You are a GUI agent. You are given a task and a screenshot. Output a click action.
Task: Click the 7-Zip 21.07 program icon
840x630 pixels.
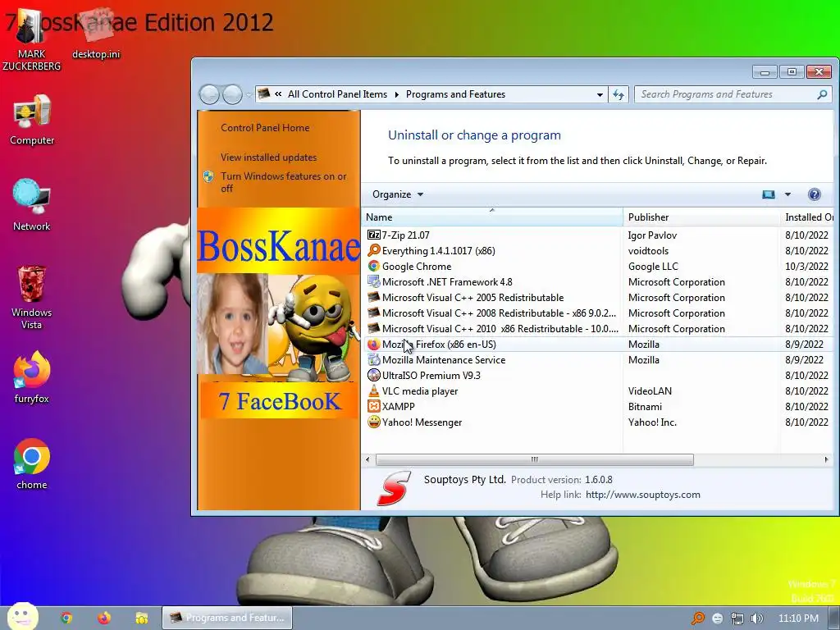(x=373, y=235)
